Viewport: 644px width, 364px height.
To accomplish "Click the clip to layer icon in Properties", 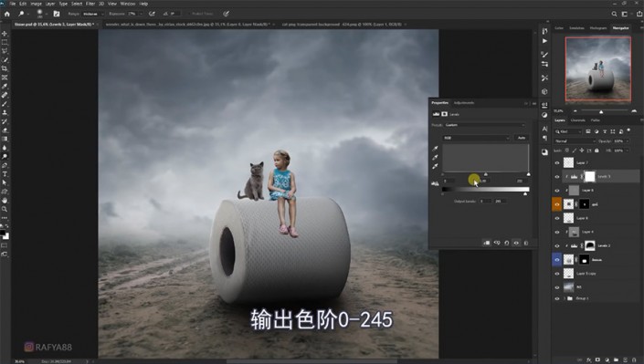I will [487, 243].
